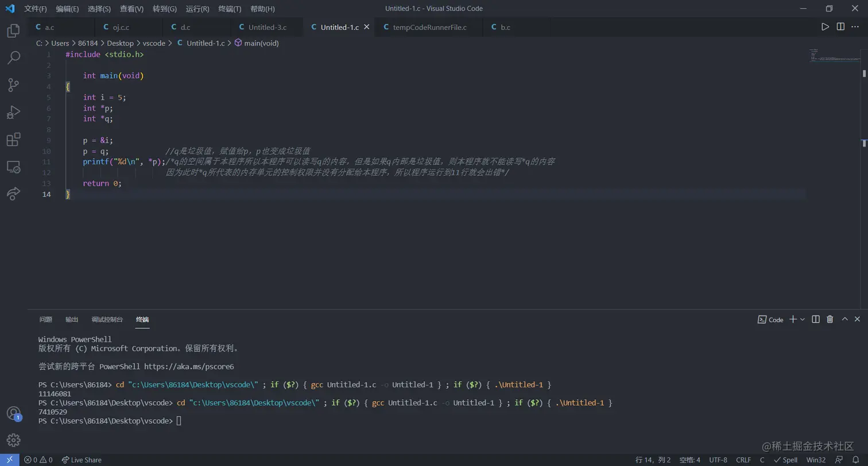The image size is (868, 466).
Task: Open the 编辑(E) menu
Action: (x=67, y=9)
